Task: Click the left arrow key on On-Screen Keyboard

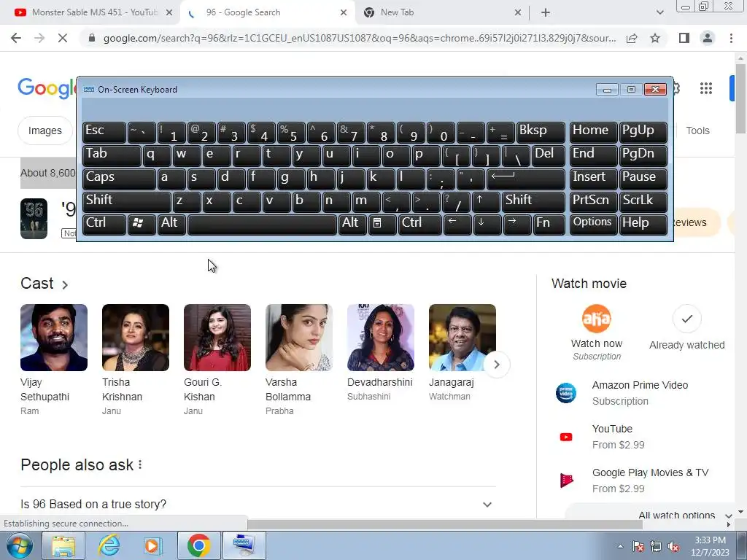Action: [457, 224]
